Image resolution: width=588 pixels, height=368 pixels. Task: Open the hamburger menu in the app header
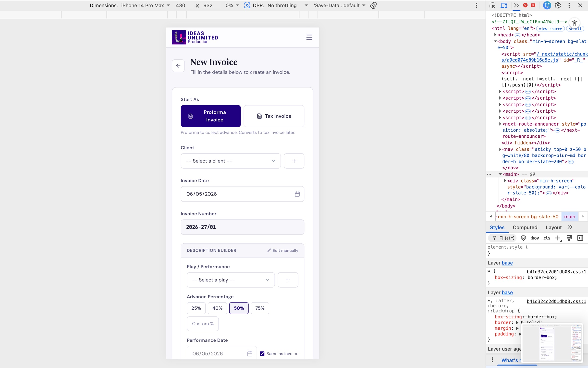pyautogui.click(x=309, y=37)
